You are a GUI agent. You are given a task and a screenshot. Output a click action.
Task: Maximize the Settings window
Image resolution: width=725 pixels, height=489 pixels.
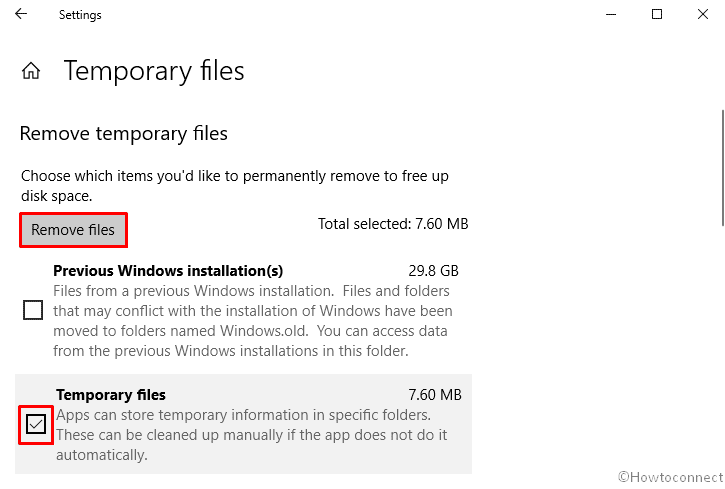657,14
